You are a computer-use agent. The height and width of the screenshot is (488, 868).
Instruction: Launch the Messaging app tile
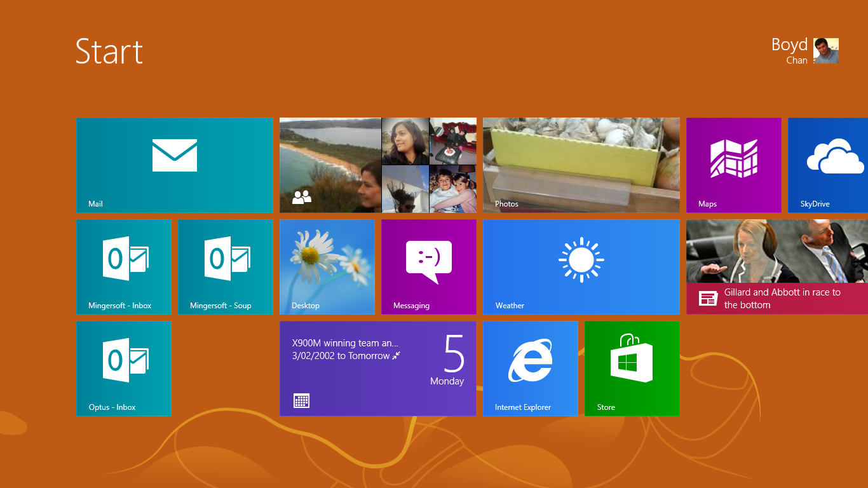click(429, 267)
